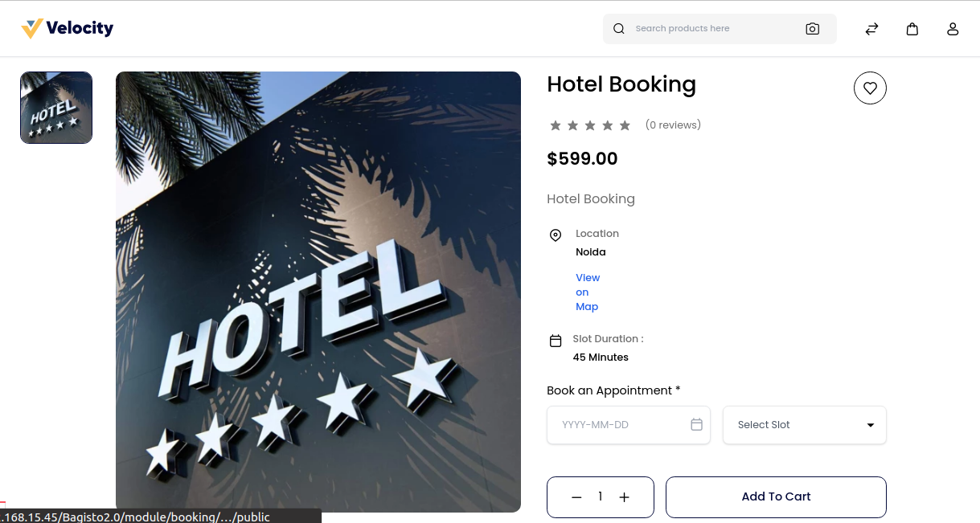
Task: Increase quantity with plus button
Action: pyautogui.click(x=625, y=497)
